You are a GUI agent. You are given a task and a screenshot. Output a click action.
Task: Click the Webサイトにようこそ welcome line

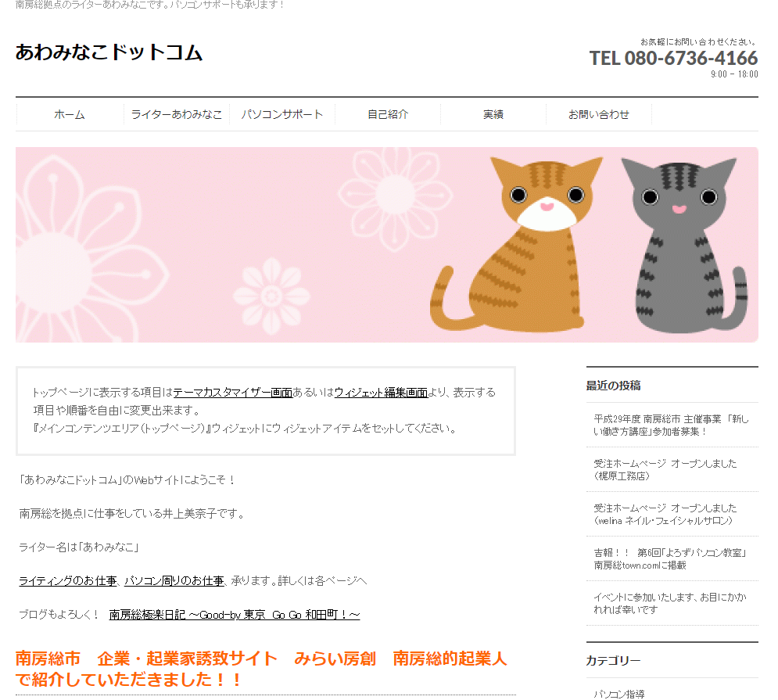(x=127, y=480)
